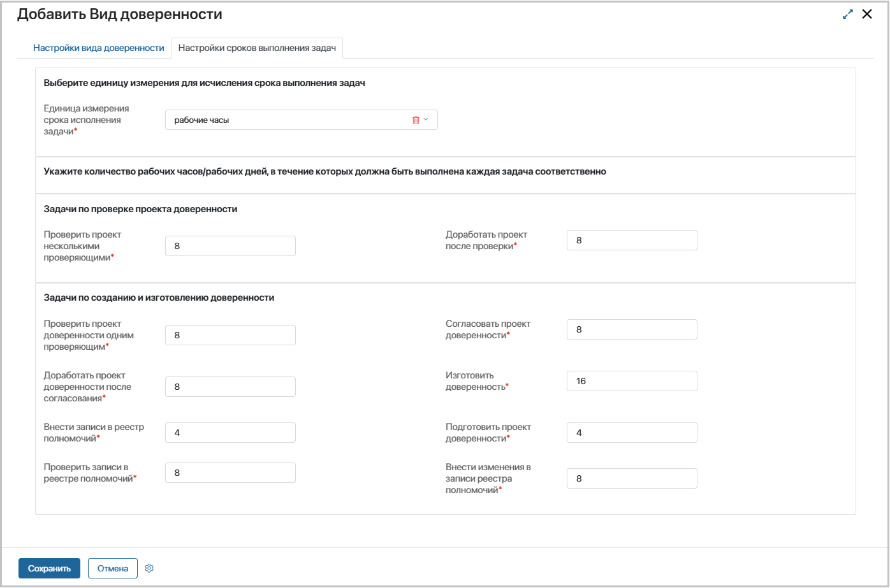Focus Подготовить проект доверенности input field
Image resolution: width=890 pixels, height=588 pixels.
632,433
